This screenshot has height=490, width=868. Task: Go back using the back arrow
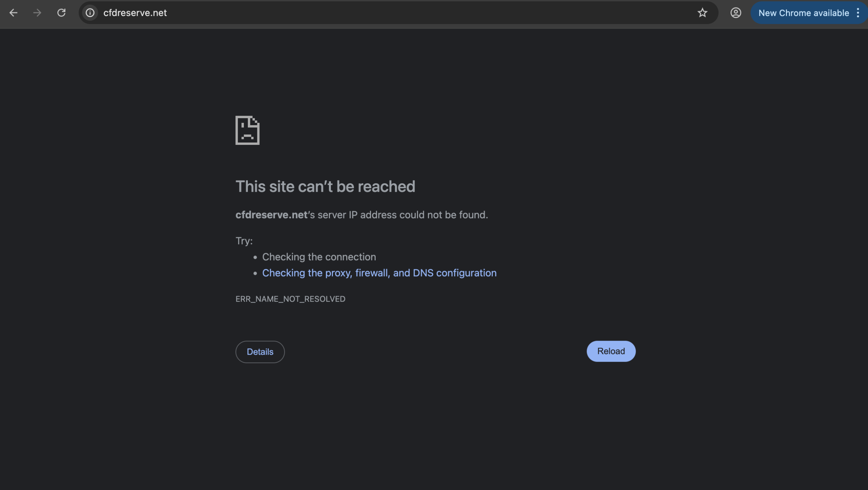pyautogui.click(x=13, y=13)
